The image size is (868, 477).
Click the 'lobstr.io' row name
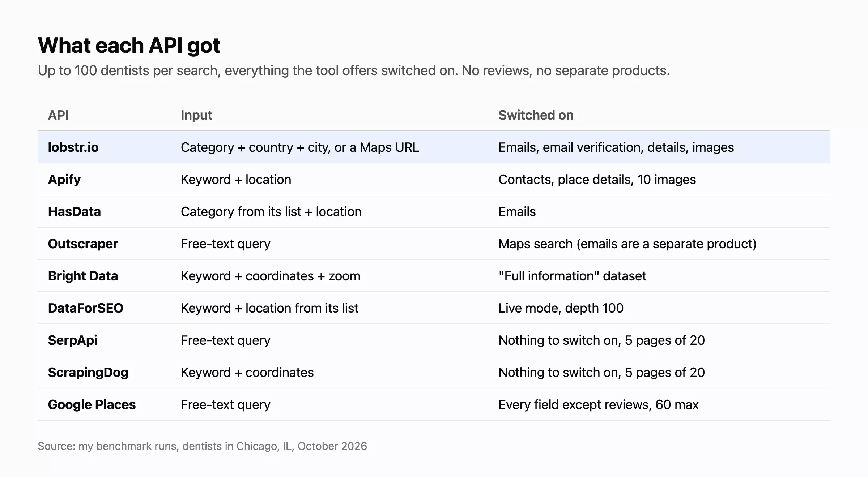(x=73, y=147)
